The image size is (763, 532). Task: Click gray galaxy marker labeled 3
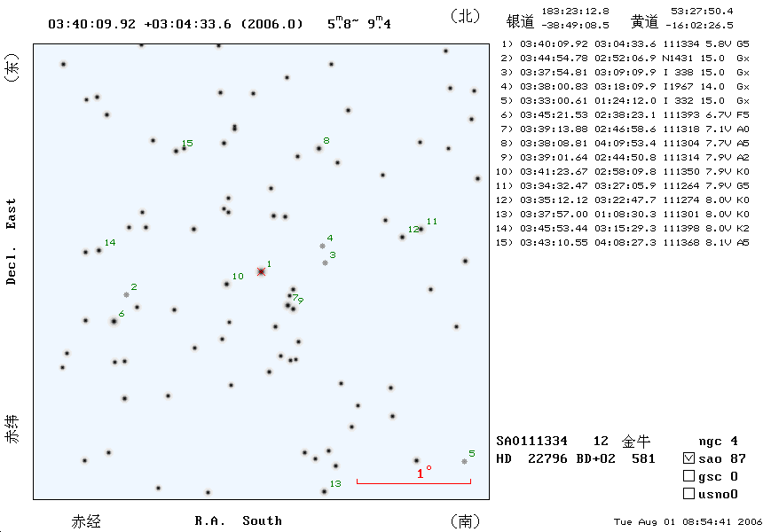click(325, 263)
